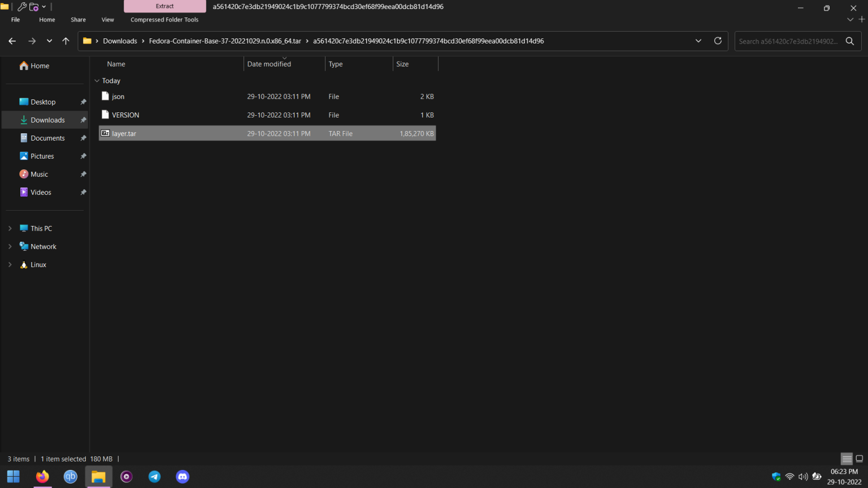Collapse the Today group
Screen dimensions: 868x488
tap(97, 81)
